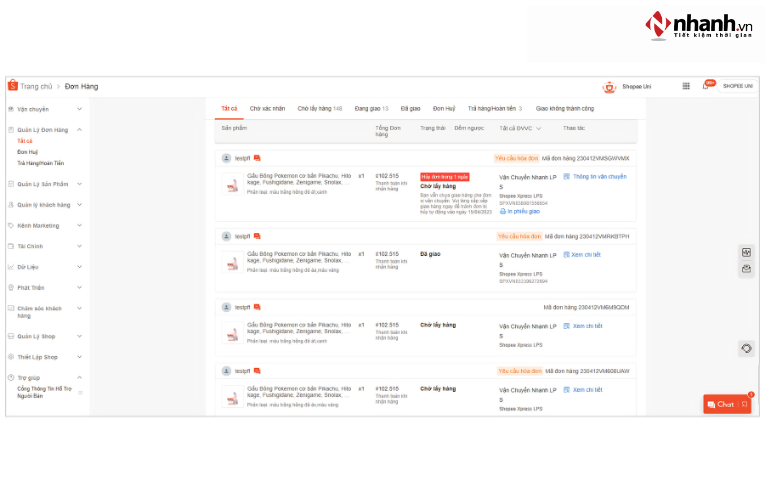Open Cổng Thông Tin Hỗ Trợ Người Bán
Viewport: 765px width, 478px height.
pos(44,392)
